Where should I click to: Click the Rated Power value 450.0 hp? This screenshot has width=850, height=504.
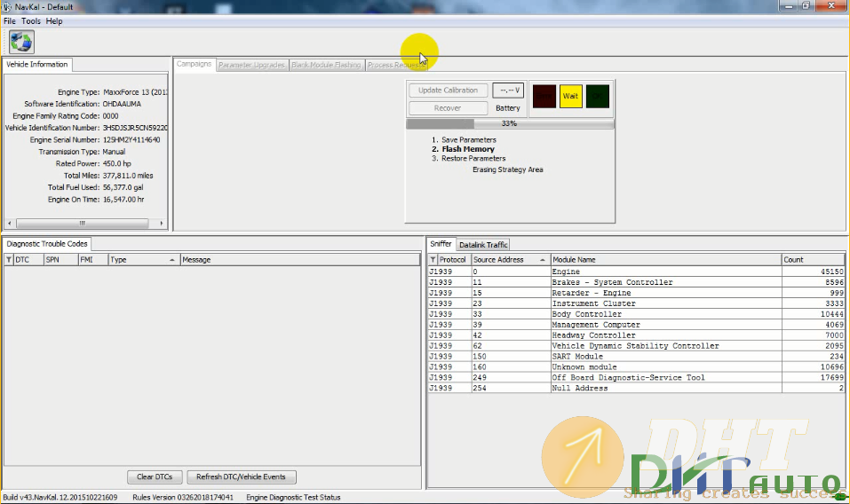[x=117, y=163]
